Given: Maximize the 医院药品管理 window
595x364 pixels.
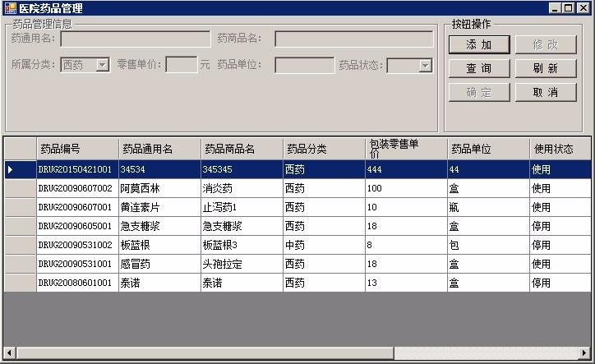Looking at the screenshot, I should coord(568,8).
